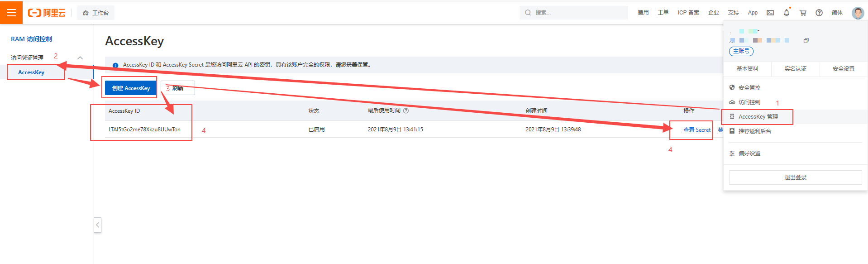Image resolution: width=868 pixels, height=264 pixels.
Task: Open the notifications bell
Action: click(787, 13)
